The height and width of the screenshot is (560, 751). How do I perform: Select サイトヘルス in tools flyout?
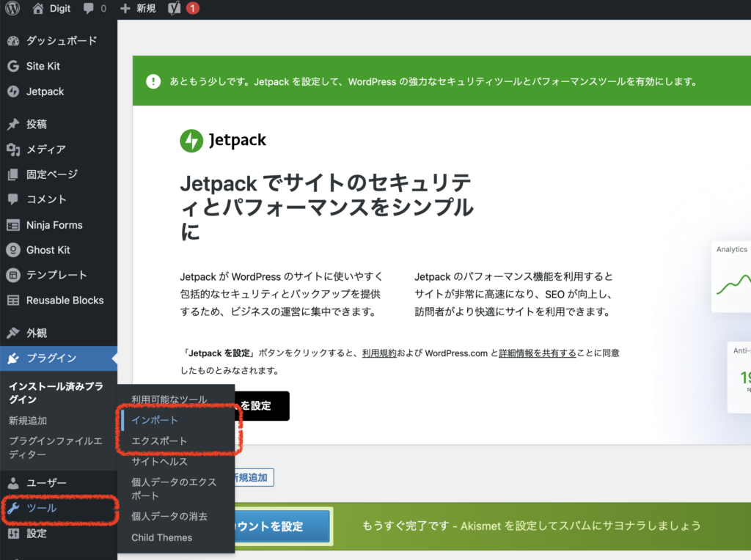pos(159,461)
